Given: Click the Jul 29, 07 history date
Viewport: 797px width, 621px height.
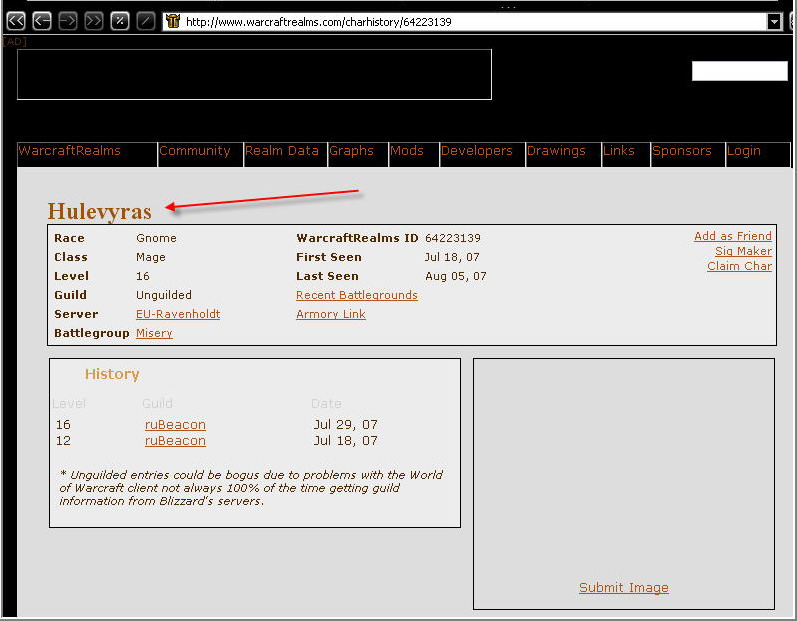Looking at the screenshot, I should (345, 424).
